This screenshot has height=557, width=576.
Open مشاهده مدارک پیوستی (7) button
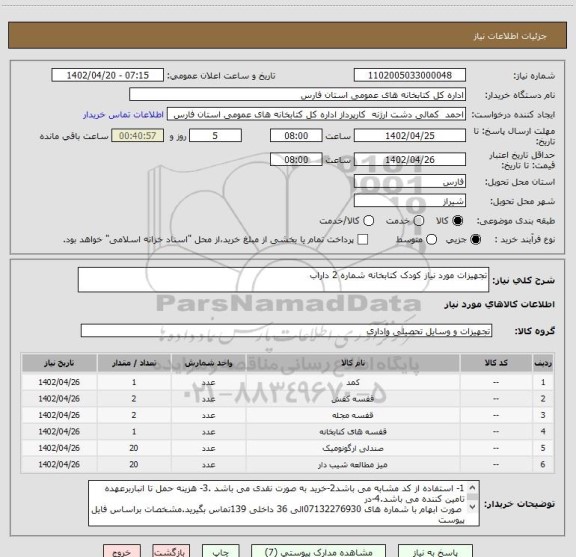[318, 551]
